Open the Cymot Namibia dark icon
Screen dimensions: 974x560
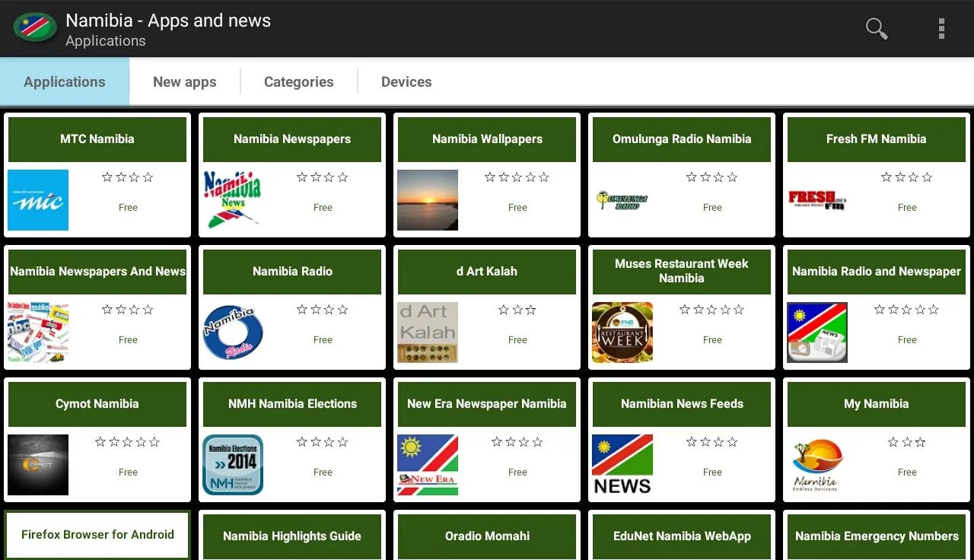pyautogui.click(x=38, y=465)
